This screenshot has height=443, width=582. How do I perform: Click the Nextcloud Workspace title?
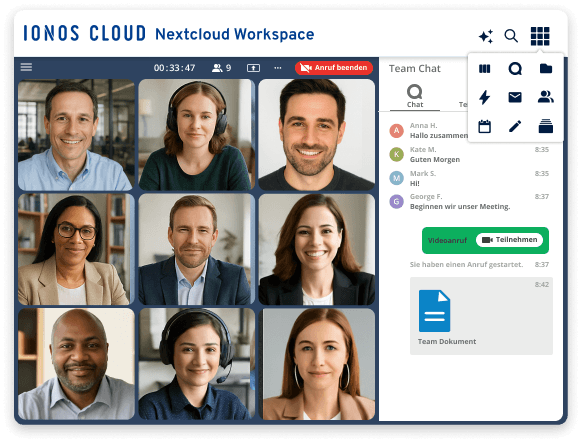[x=235, y=35]
